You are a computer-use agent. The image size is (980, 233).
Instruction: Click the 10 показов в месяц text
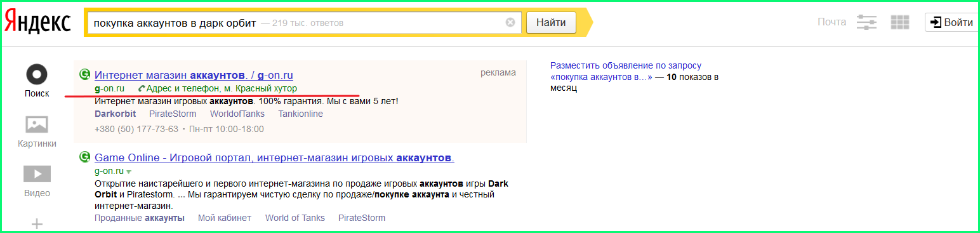(634, 83)
